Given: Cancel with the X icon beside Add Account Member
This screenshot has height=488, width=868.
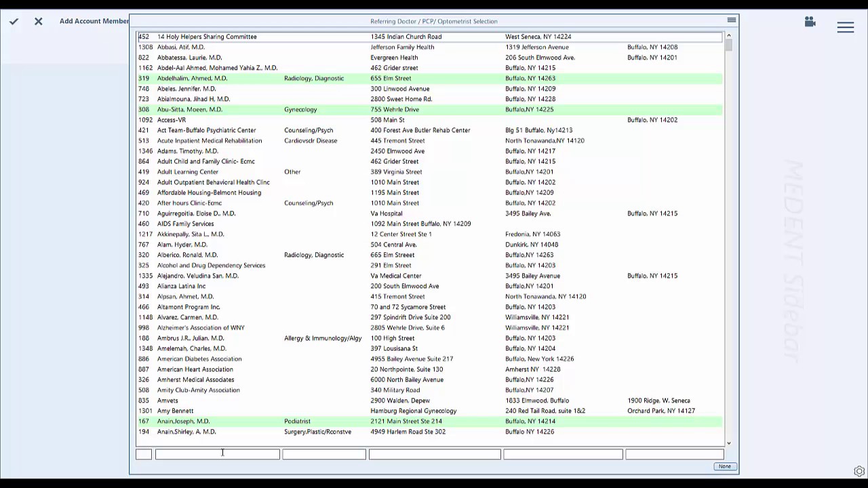Looking at the screenshot, I should [x=39, y=21].
